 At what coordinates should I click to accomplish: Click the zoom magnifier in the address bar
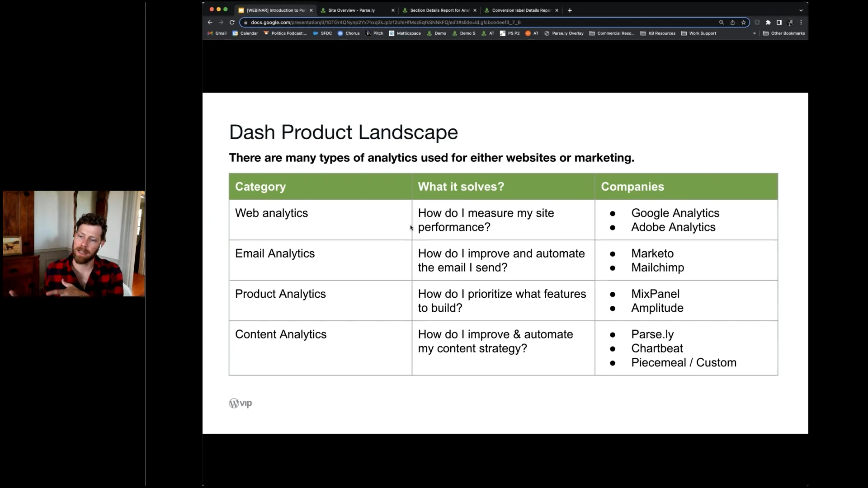722,22
